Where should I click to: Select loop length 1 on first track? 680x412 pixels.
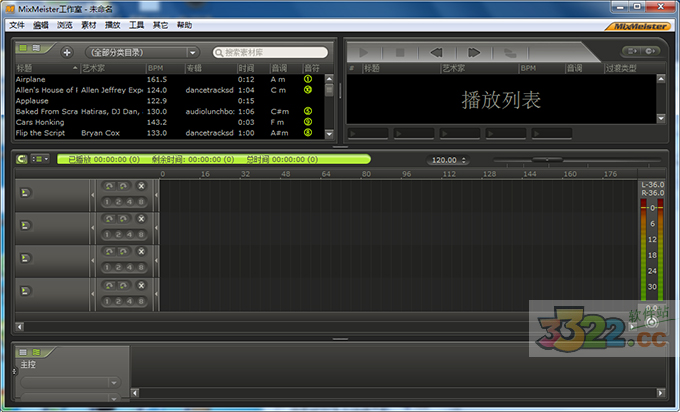pos(107,202)
